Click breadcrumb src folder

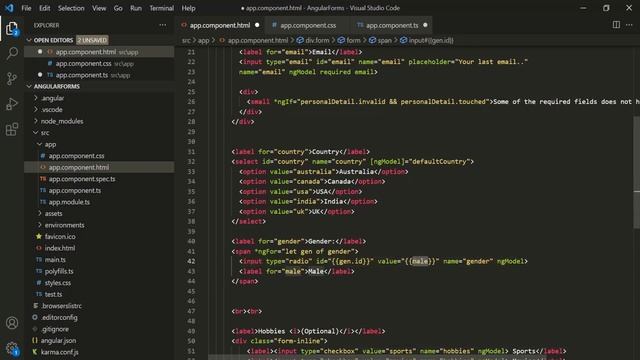pyautogui.click(x=186, y=40)
